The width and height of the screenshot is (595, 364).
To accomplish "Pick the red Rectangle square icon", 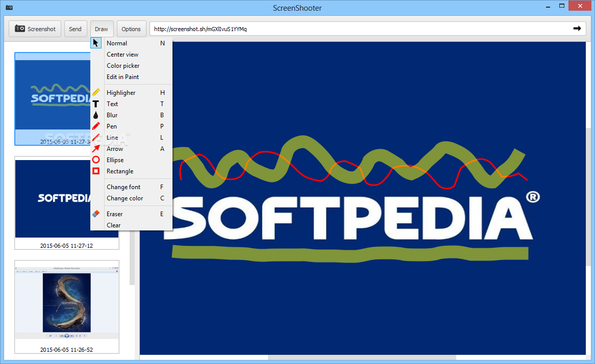I will [x=96, y=171].
